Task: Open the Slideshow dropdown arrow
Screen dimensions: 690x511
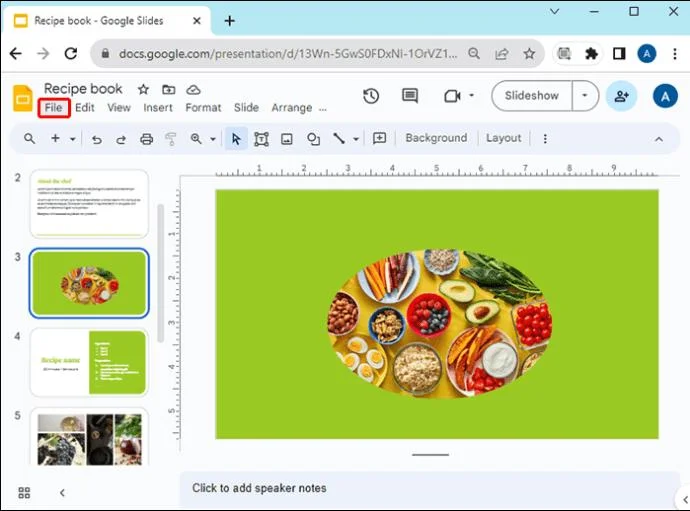Action: [585, 96]
